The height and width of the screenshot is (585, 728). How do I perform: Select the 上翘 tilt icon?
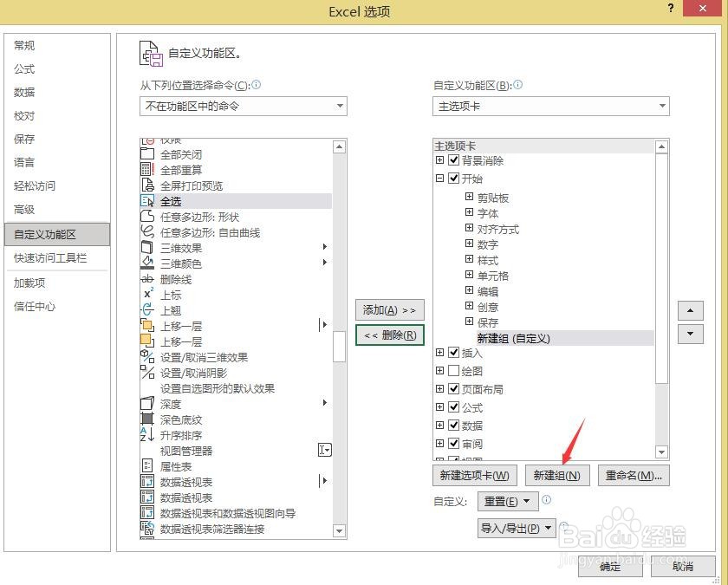147,309
